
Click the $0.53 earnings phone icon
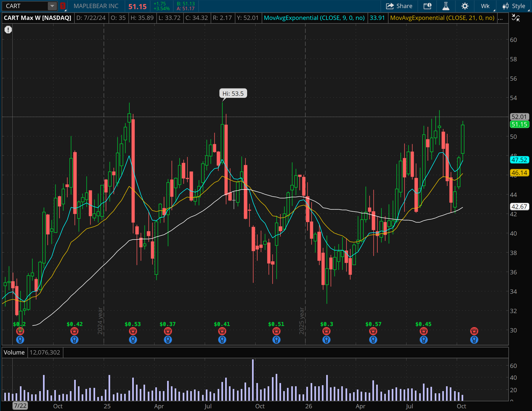pos(133,331)
